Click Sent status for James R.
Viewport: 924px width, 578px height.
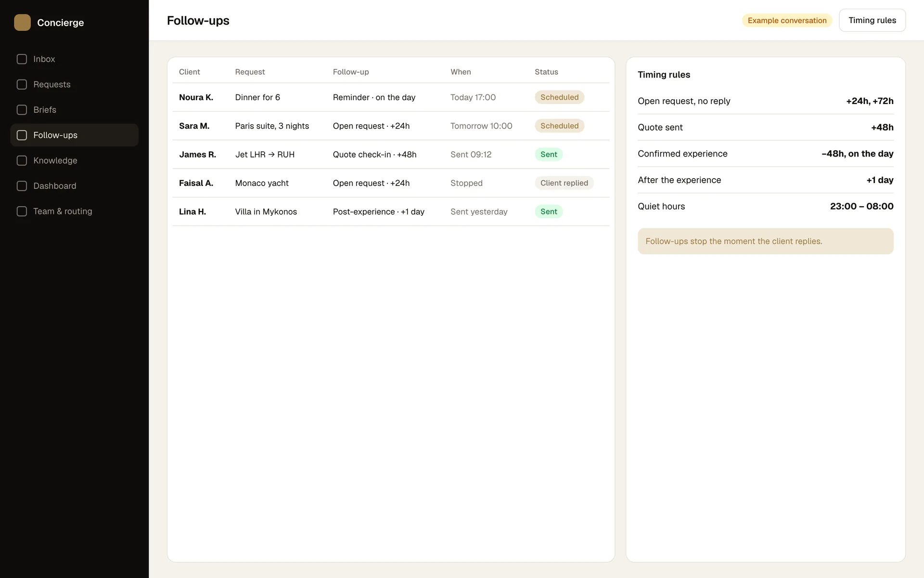tap(549, 155)
